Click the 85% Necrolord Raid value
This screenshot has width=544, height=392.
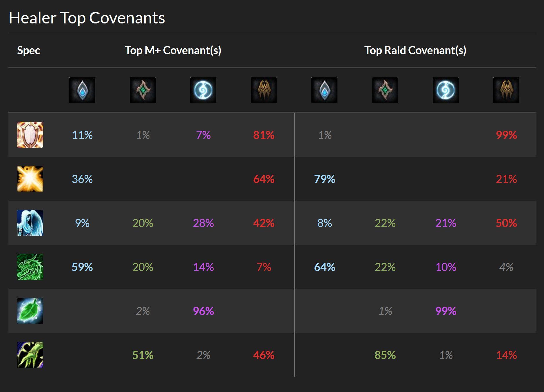(385, 355)
